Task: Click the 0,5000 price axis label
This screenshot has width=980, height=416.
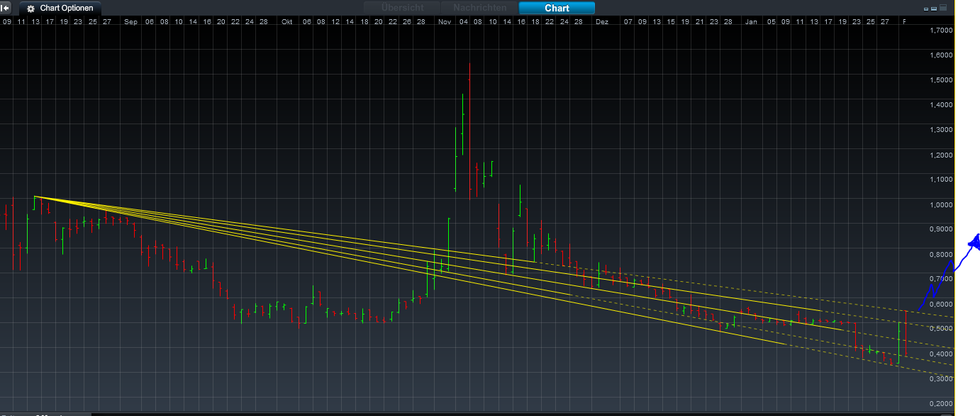Action: click(940, 329)
